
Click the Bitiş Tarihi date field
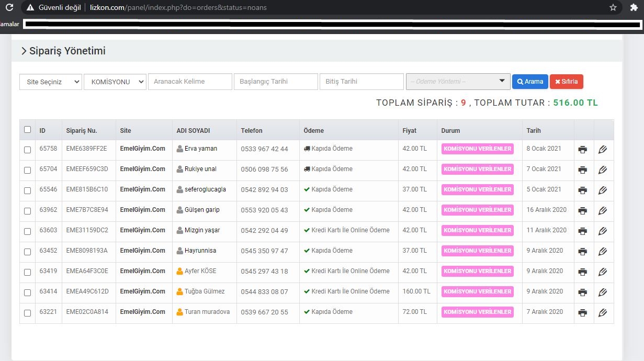coord(361,82)
